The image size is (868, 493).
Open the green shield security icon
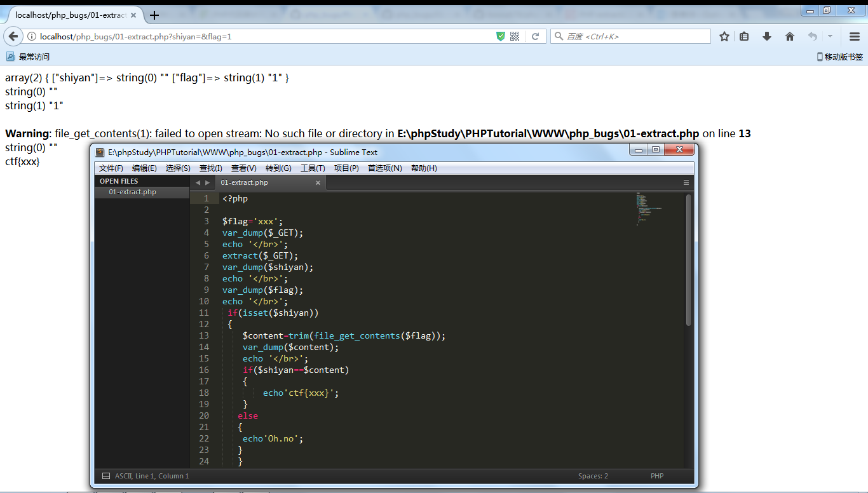501,36
